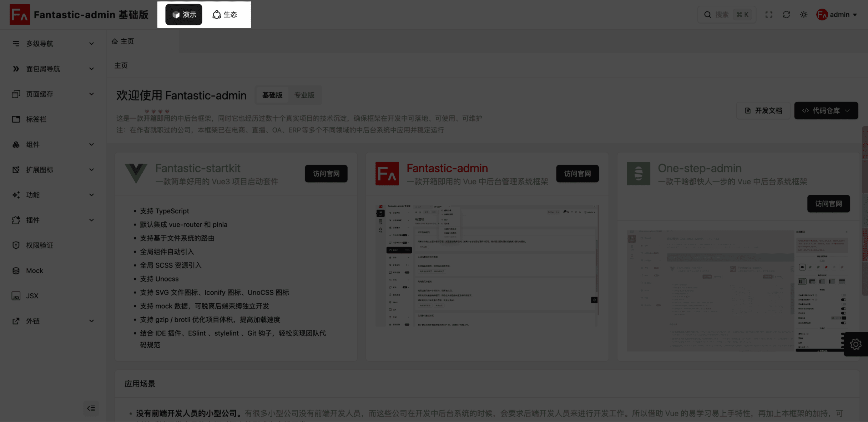Screen dimensions: 868x422
Task: Switch to 专业版 version toggle
Action: click(x=304, y=95)
